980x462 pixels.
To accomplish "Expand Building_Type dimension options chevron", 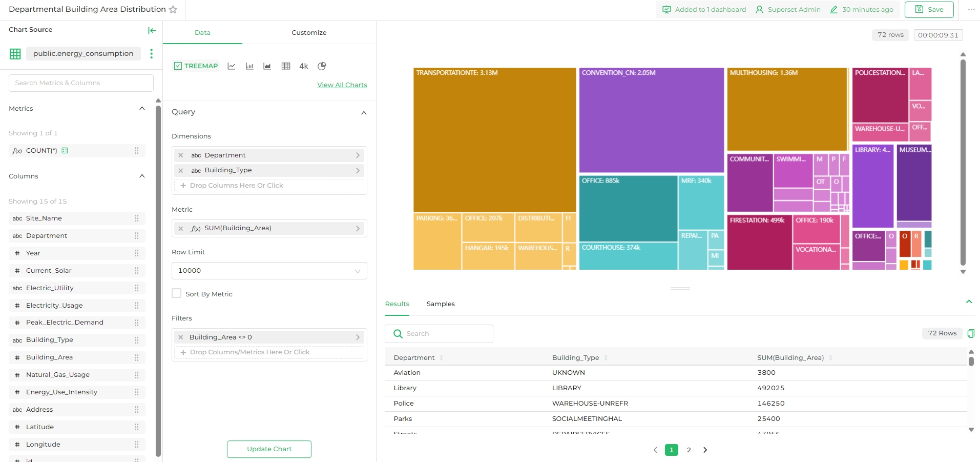I will click(358, 170).
